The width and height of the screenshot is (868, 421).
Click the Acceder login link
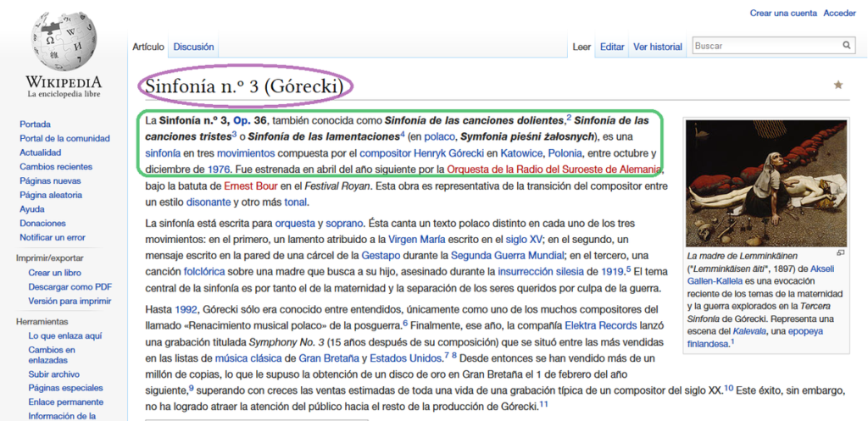pyautogui.click(x=839, y=13)
